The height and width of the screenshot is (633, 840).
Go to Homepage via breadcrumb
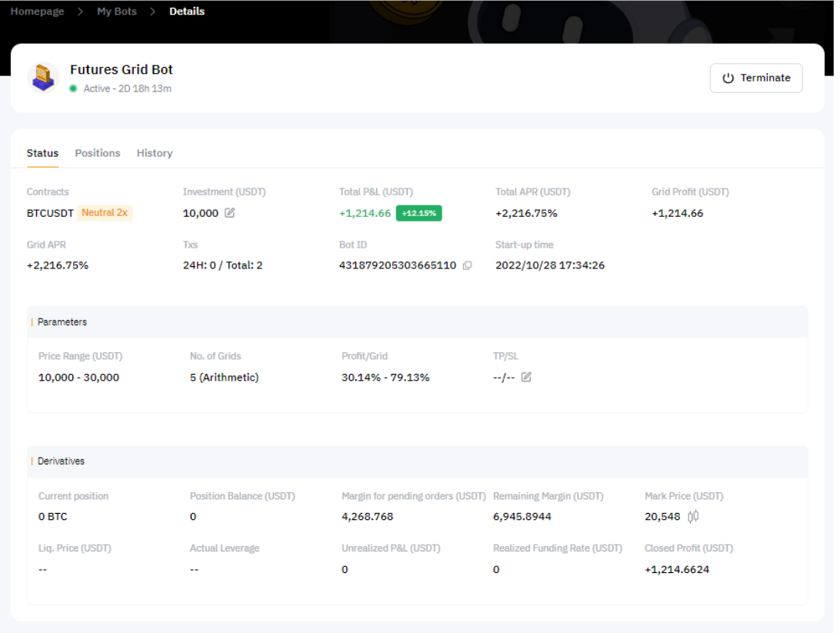[37, 12]
